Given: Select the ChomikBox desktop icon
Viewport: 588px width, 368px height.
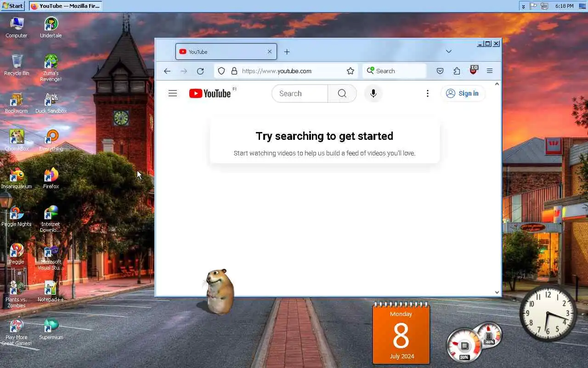Looking at the screenshot, I should (x=17, y=141).
